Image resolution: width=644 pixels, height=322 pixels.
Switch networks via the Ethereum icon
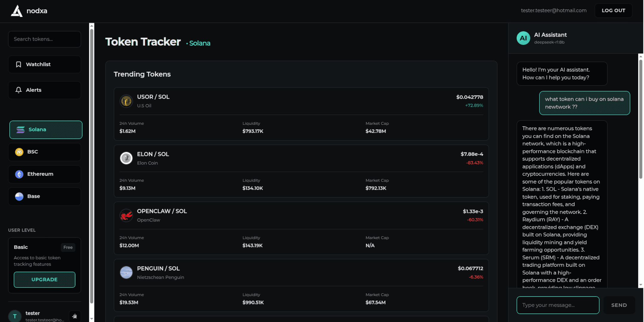[x=19, y=174]
